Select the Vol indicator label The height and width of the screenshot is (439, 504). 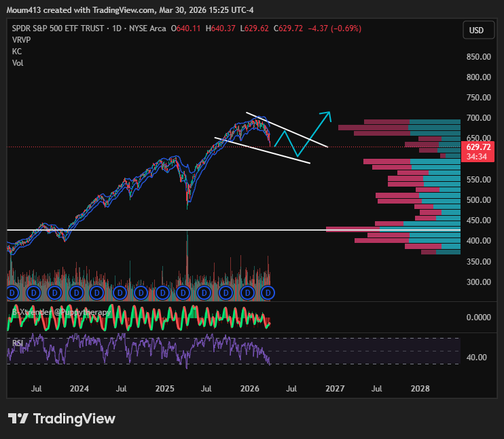(18, 63)
